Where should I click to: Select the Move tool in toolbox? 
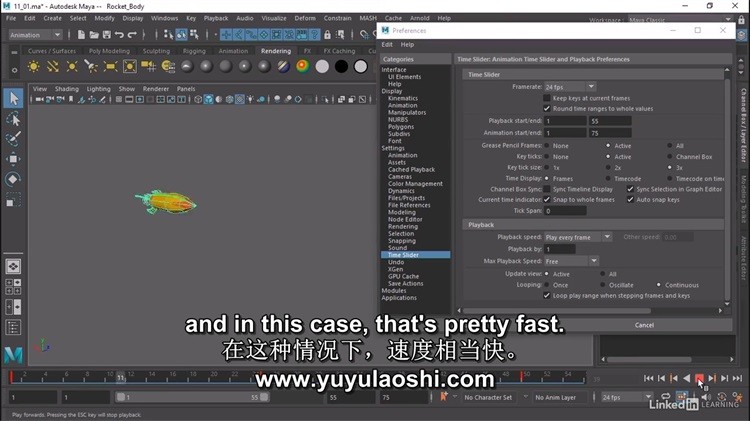coord(13,159)
